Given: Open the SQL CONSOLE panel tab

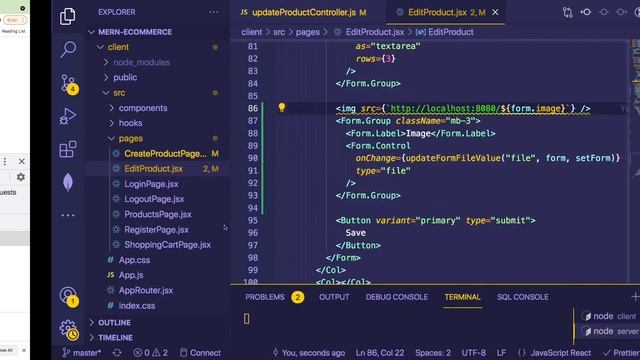Looking at the screenshot, I should click(x=522, y=297).
